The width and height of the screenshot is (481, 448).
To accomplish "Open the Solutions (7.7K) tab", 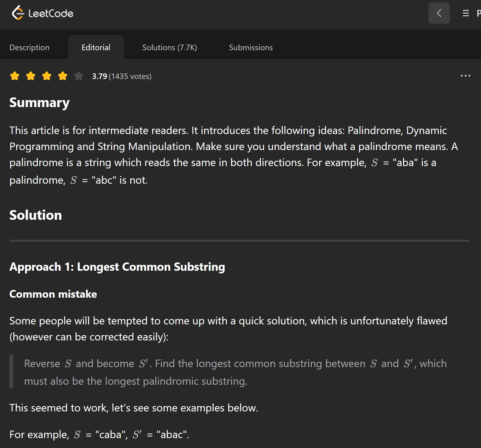I will pyautogui.click(x=170, y=47).
